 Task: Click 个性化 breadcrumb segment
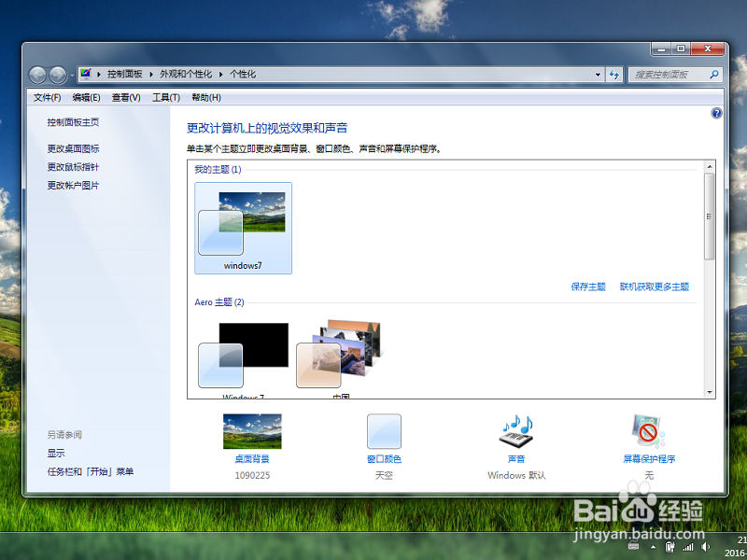click(x=243, y=75)
